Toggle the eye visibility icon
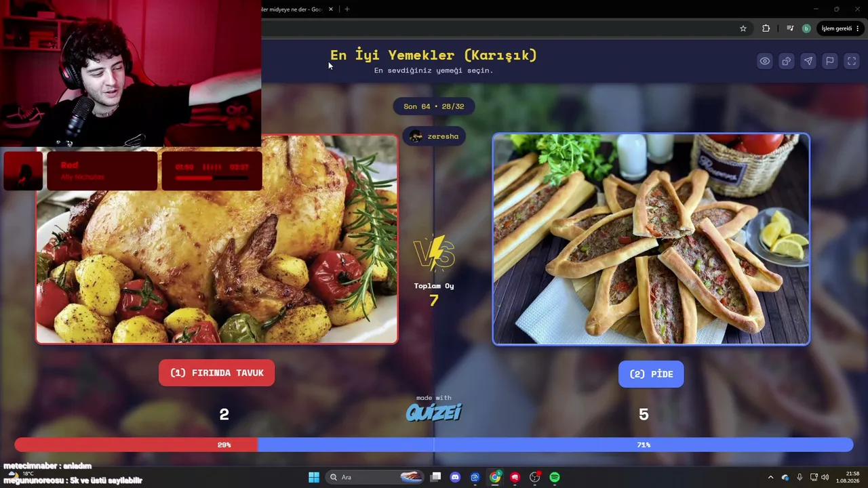Viewport: 868px width, 488px height. [x=765, y=61]
